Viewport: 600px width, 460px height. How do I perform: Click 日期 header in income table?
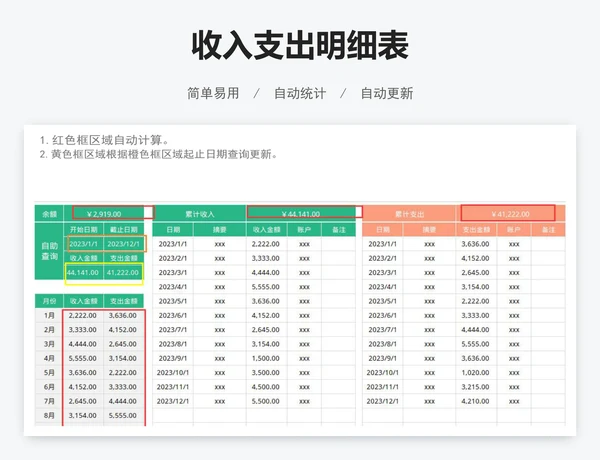click(173, 230)
